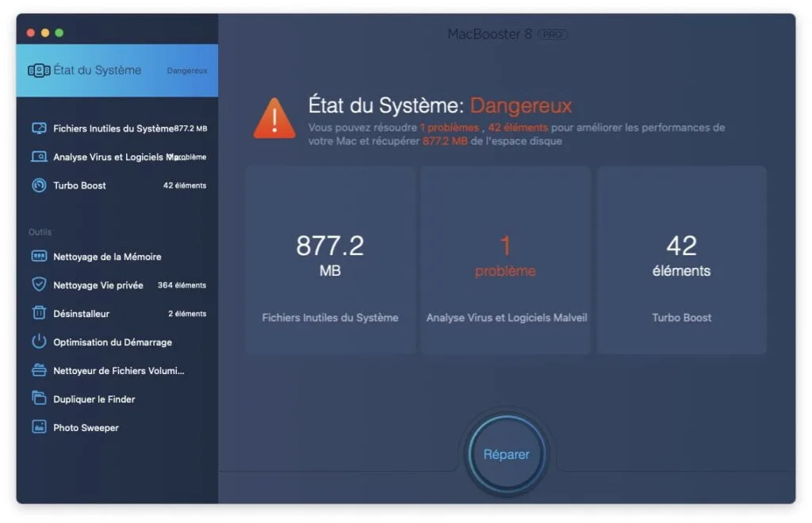Click the État du Système binoculars icon
The height and width of the screenshot is (523, 812).
[39, 71]
